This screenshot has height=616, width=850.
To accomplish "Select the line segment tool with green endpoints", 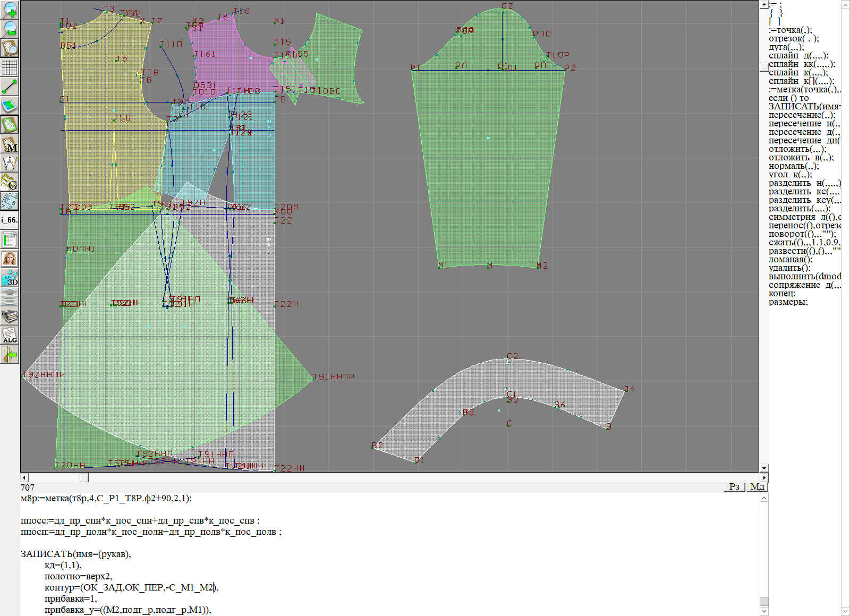I will tap(10, 87).
